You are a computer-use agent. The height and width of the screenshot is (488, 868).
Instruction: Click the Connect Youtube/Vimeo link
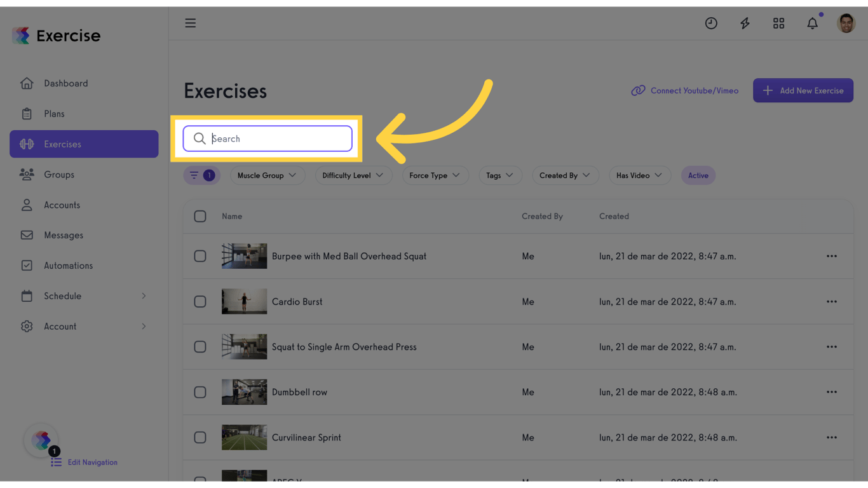685,91
